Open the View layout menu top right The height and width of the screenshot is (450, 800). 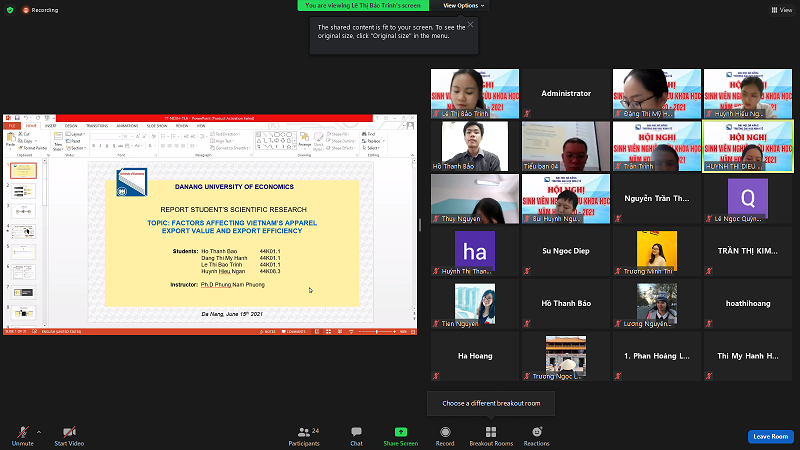[782, 10]
